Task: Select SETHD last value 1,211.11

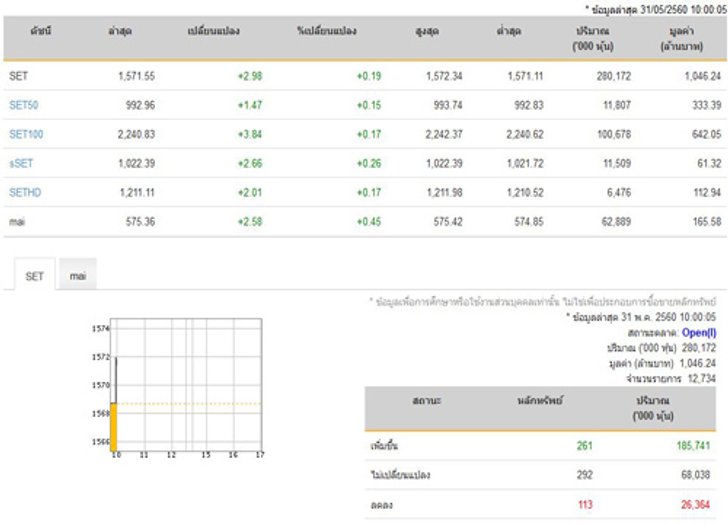Action: pos(137,192)
